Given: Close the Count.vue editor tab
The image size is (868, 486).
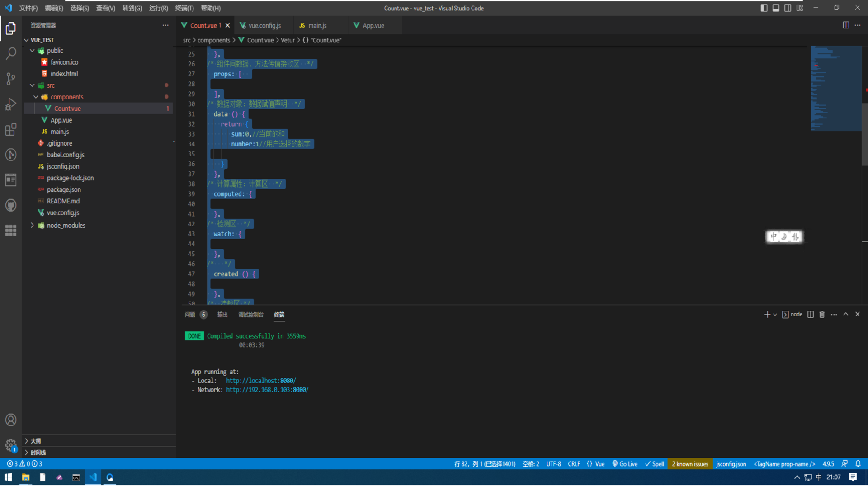Looking at the screenshot, I should pyautogui.click(x=228, y=25).
